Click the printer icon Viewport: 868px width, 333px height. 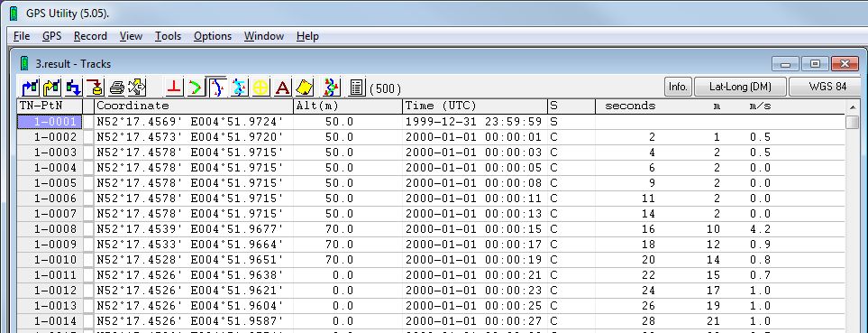pyautogui.click(x=116, y=87)
